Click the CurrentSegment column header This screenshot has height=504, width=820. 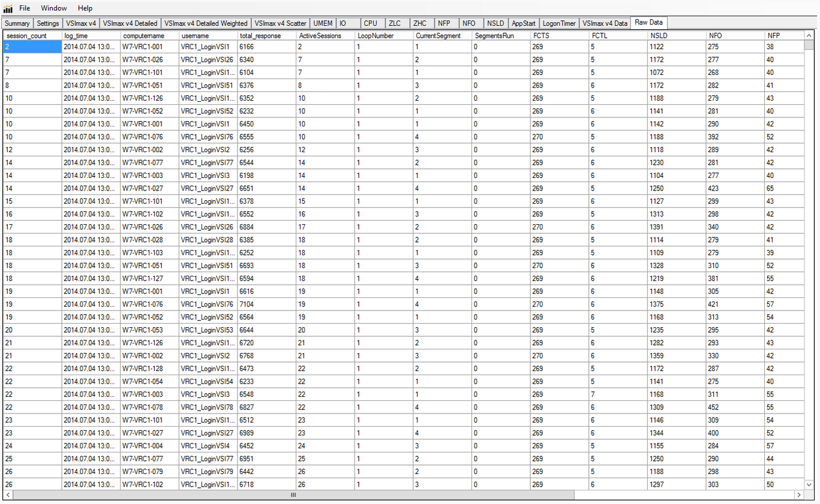(443, 36)
